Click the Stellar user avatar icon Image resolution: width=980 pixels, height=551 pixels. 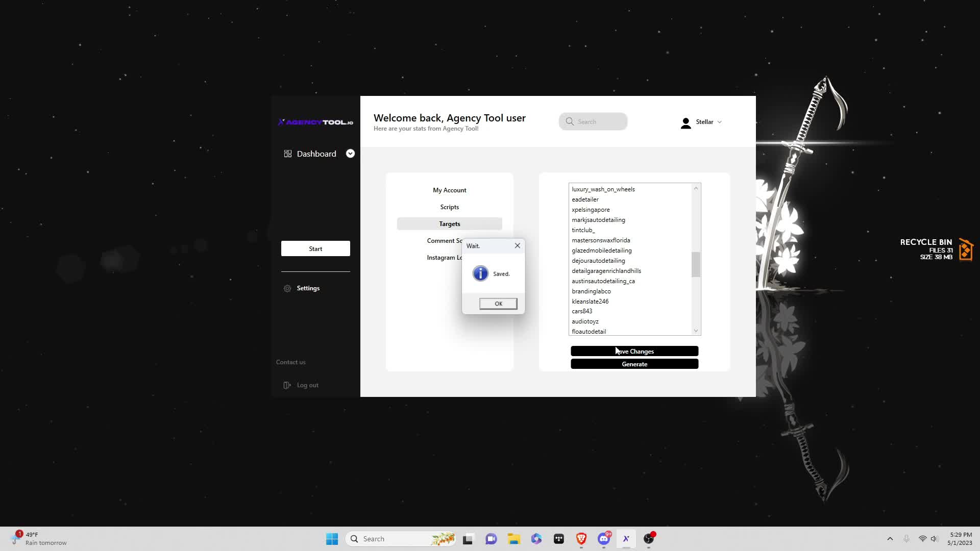coord(685,122)
